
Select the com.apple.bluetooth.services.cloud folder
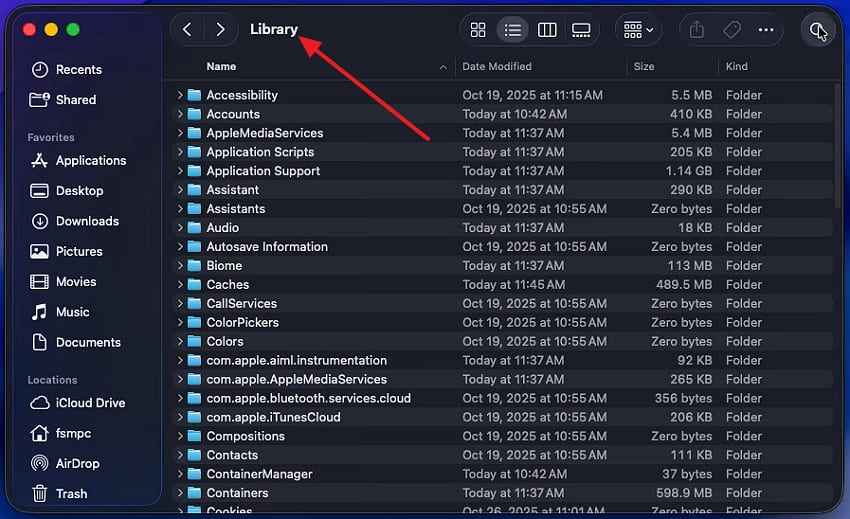coord(503,399)
